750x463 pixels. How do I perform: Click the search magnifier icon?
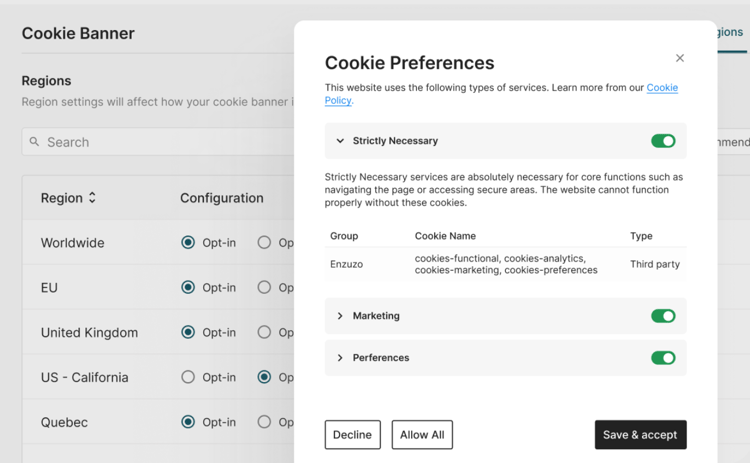click(x=34, y=142)
